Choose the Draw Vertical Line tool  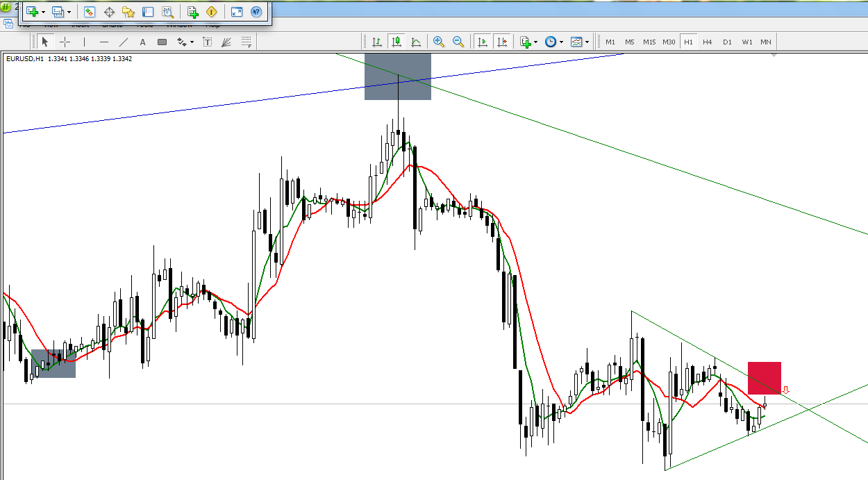[84, 42]
